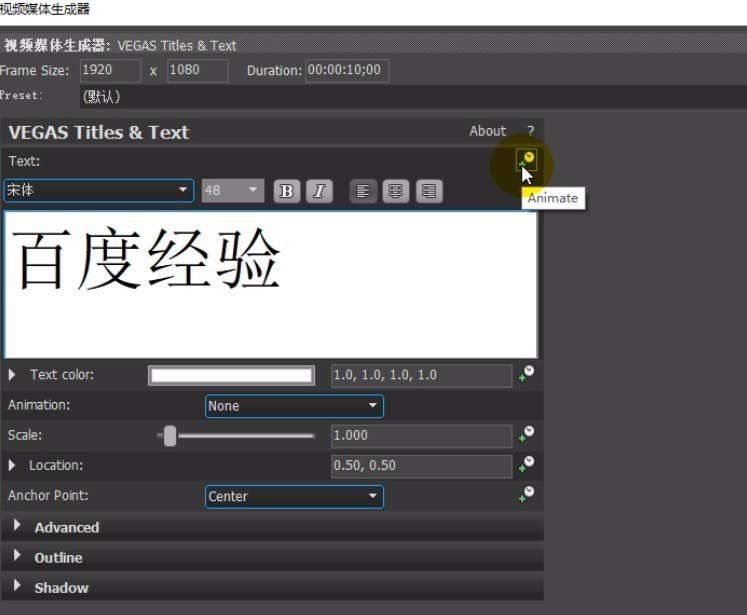Viewport: 747px width, 615px height.
Task: Click the Text color value field 1.0, 1.0, 1.0, 1.0
Action: (x=422, y=375)
